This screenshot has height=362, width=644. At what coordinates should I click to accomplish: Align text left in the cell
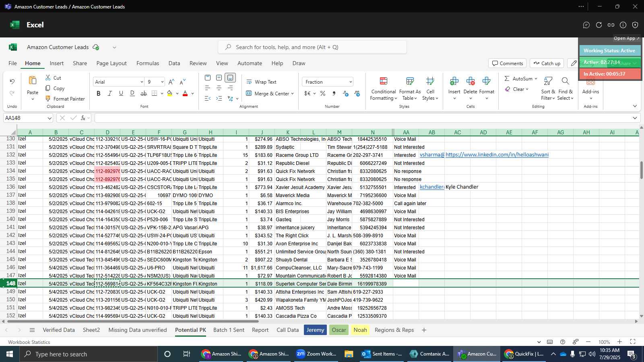point(208,88)
